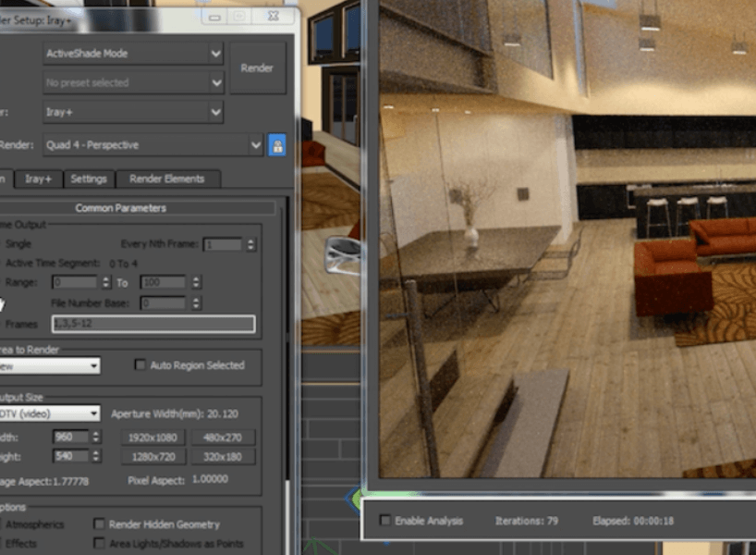Switch to the Iray+ tab
This screenshot has height=555, width=756.
(x=38, y=179)
